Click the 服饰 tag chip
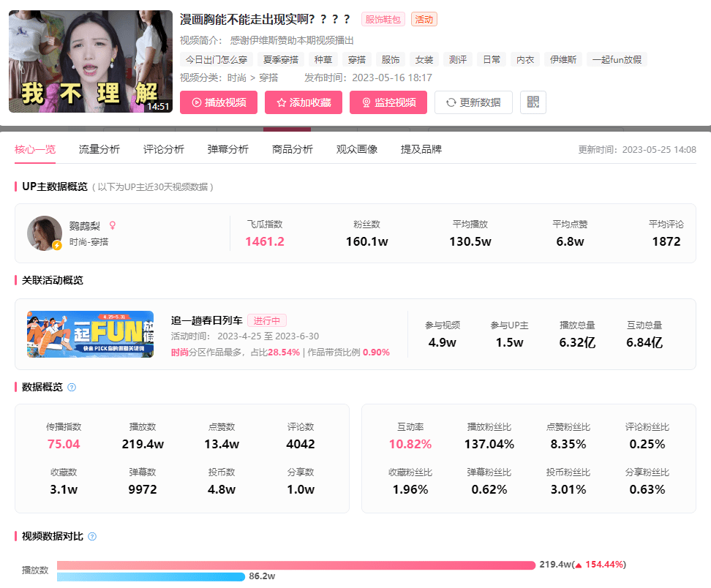Viewport: 711px width, 588px height. coord(391,59)
